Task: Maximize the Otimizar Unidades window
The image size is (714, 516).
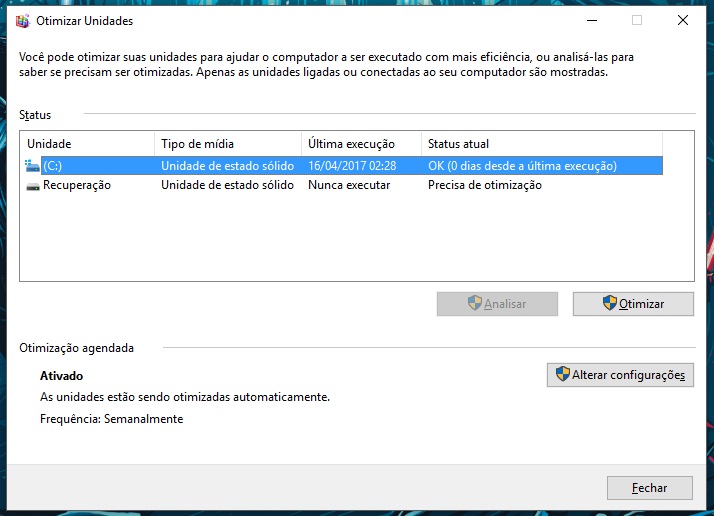Action: pos(637,20)
